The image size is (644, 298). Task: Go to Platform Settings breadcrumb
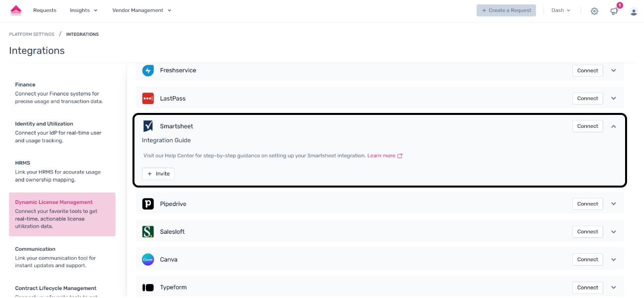point(32,34)
